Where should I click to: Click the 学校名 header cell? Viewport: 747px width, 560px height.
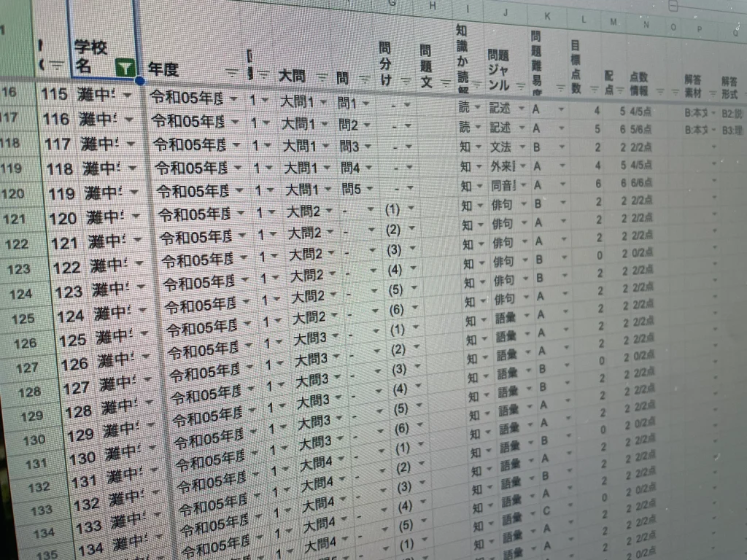103,39
